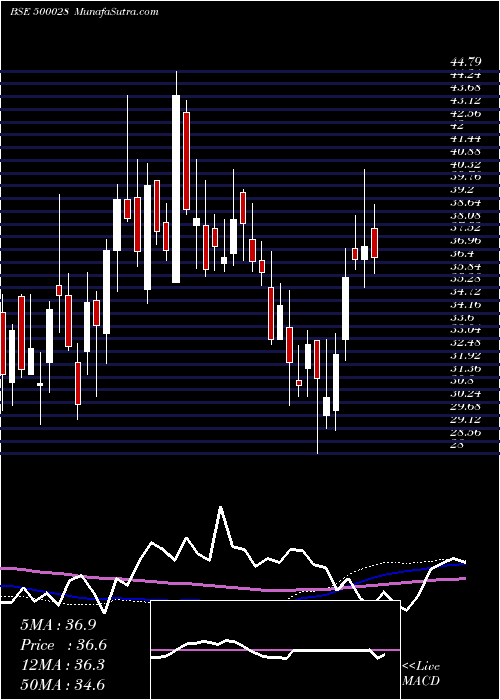The height and width of the screenshot is (700, 500).
Task: Click the 35.84 price axis label
Action: click(x=468, y=267)
